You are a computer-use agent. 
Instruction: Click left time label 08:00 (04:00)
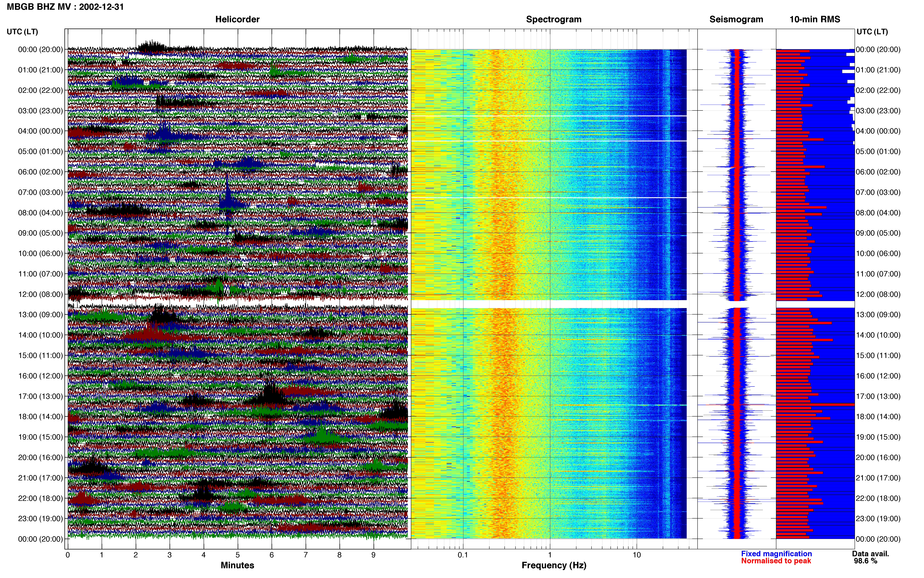coord(41,212)
